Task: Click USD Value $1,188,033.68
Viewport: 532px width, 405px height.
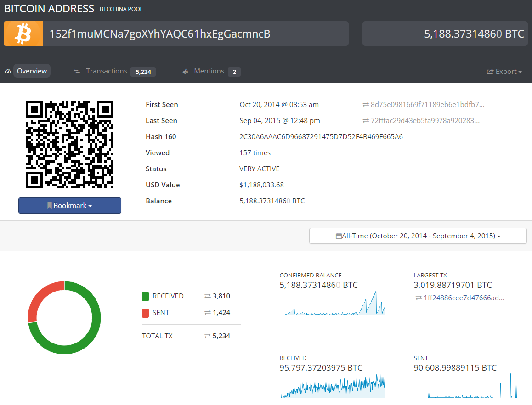Action: [261, 185]
